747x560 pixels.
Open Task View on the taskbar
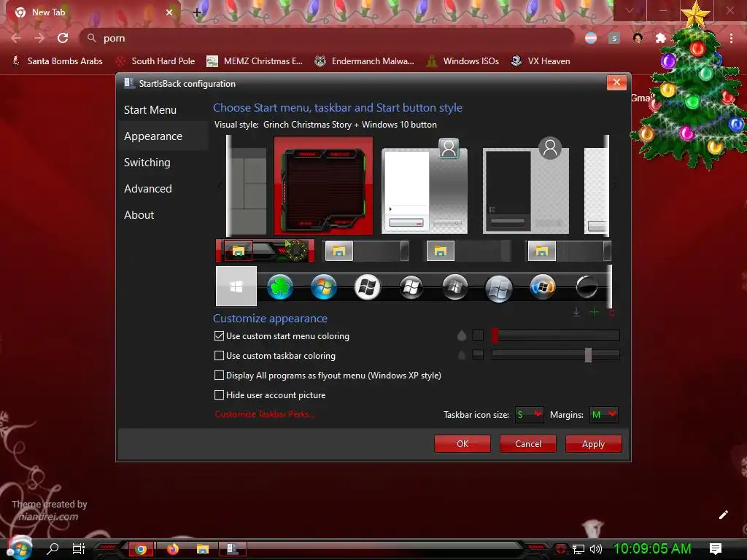point(79,549)
